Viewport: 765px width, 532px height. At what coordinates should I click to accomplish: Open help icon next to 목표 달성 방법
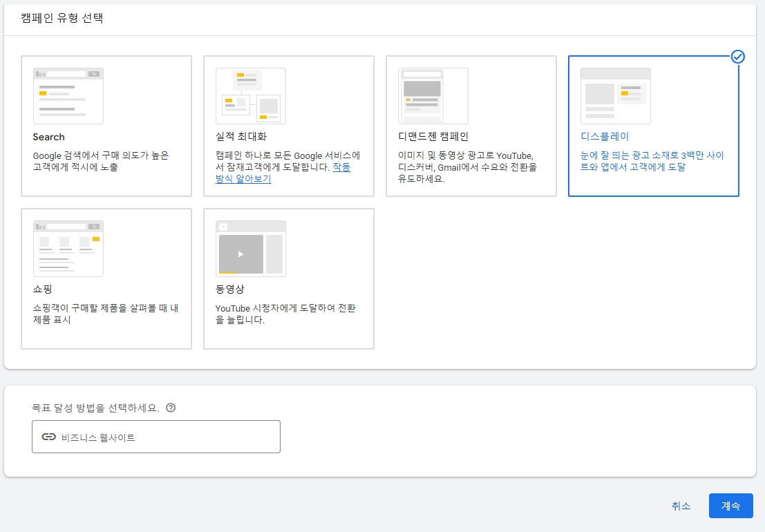coord(171,408)
